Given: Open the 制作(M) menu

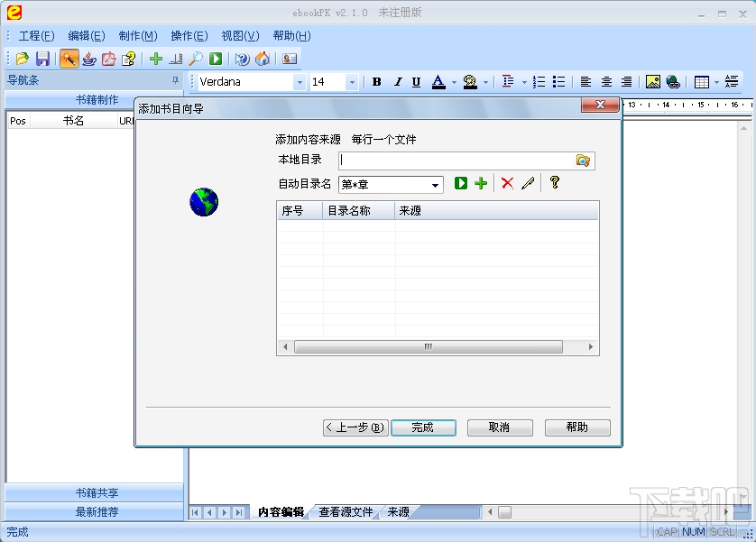Looking at the screenshot, I should click(136, 35).
